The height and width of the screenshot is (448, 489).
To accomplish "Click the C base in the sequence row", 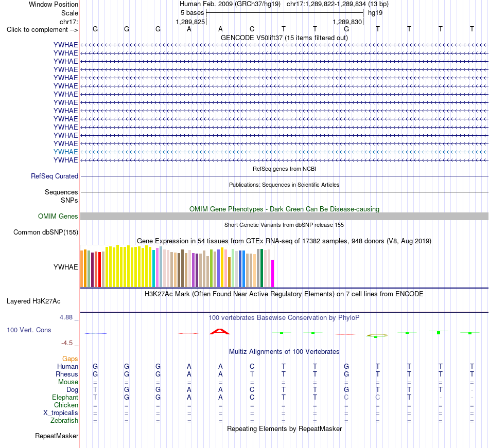I will point(252,29).
